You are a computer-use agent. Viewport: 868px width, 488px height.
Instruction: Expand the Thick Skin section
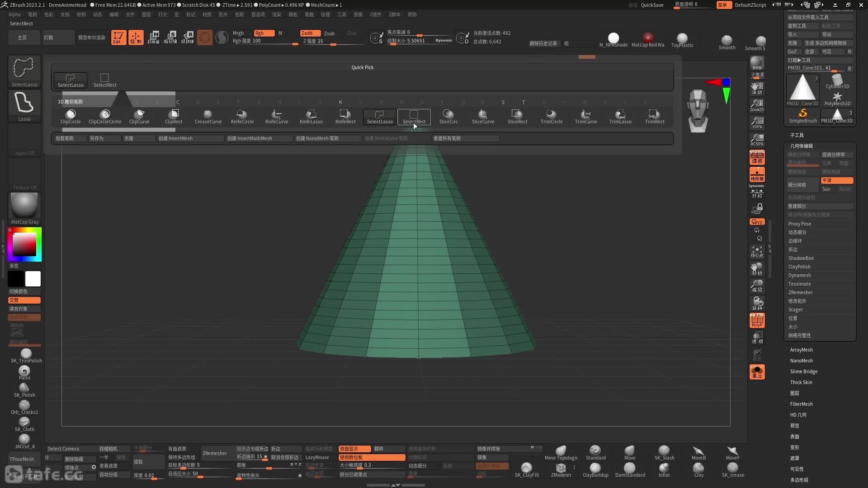pos(801,382)
